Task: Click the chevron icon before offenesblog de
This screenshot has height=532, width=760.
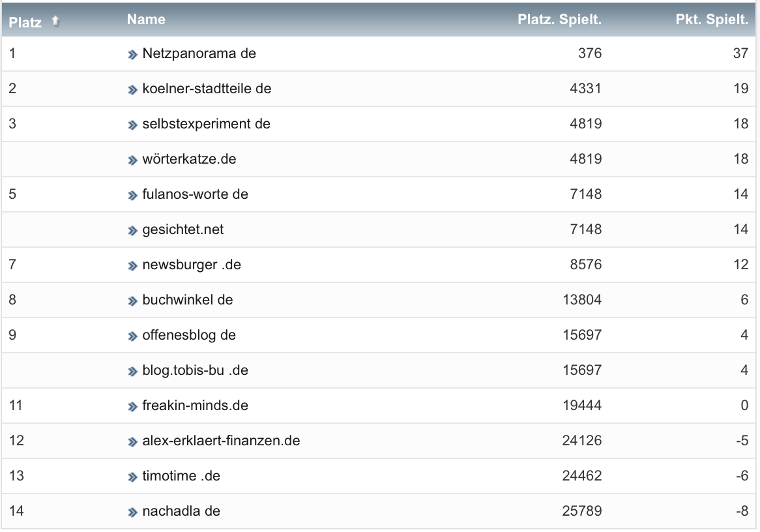Action: (133, 336)
